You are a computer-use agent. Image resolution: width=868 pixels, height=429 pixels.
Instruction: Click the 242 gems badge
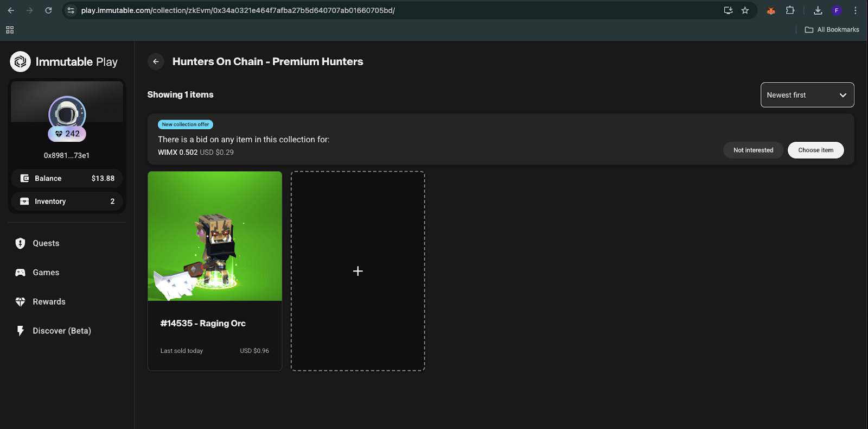click(x=67, y=134)
